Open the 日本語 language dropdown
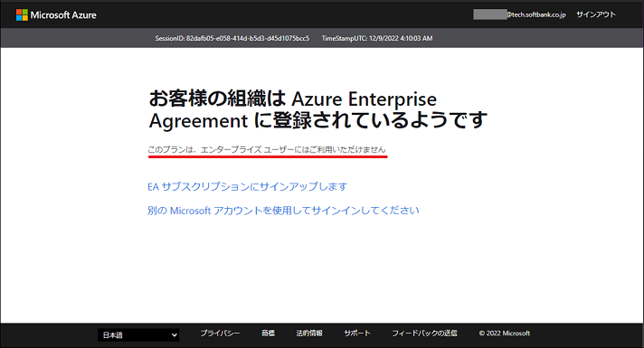 click(x=138, y=334)
